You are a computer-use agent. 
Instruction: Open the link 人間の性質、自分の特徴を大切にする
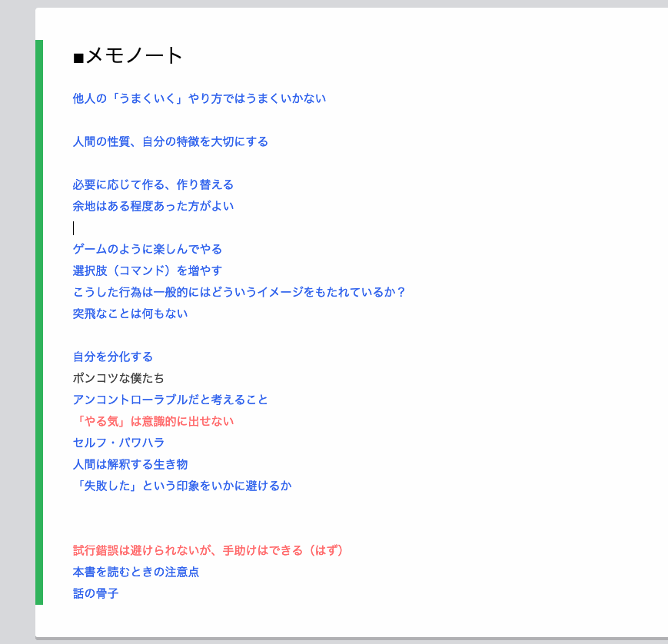171,141
